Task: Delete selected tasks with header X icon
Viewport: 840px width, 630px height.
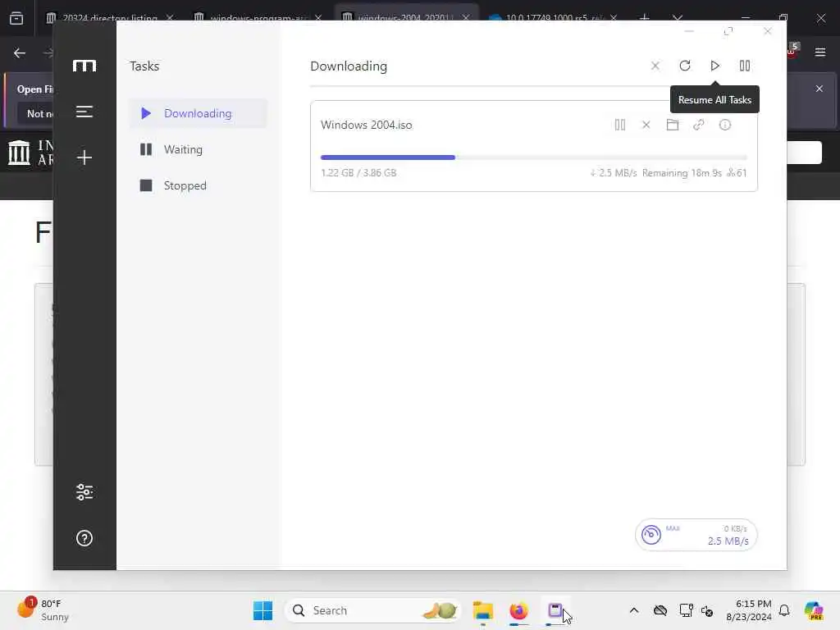Action: 655,66
